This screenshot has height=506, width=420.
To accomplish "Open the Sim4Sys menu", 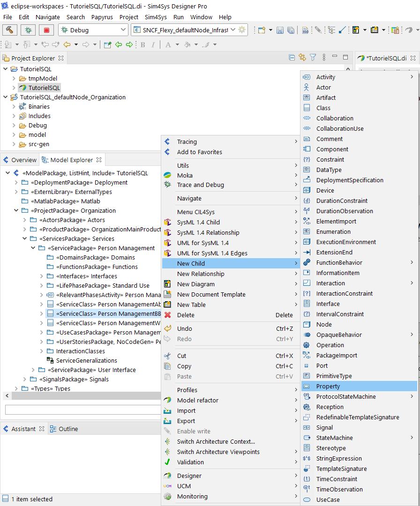I will [x=156, y=17].
